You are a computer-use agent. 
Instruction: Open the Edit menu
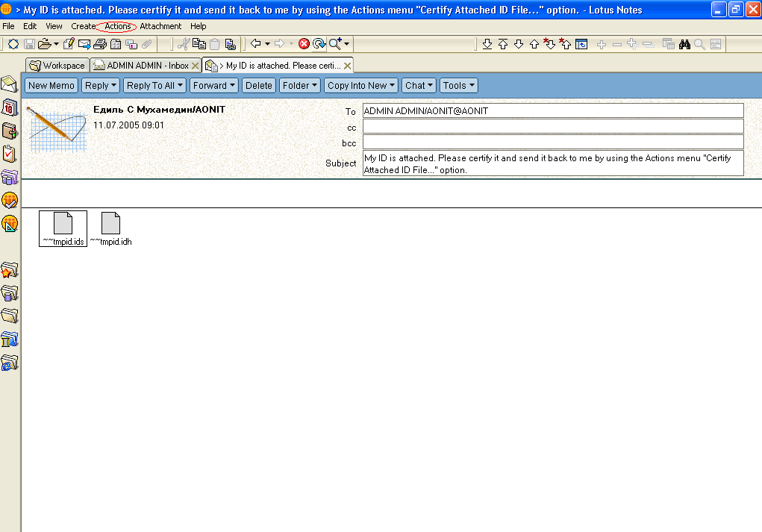[x=30, y=26]
